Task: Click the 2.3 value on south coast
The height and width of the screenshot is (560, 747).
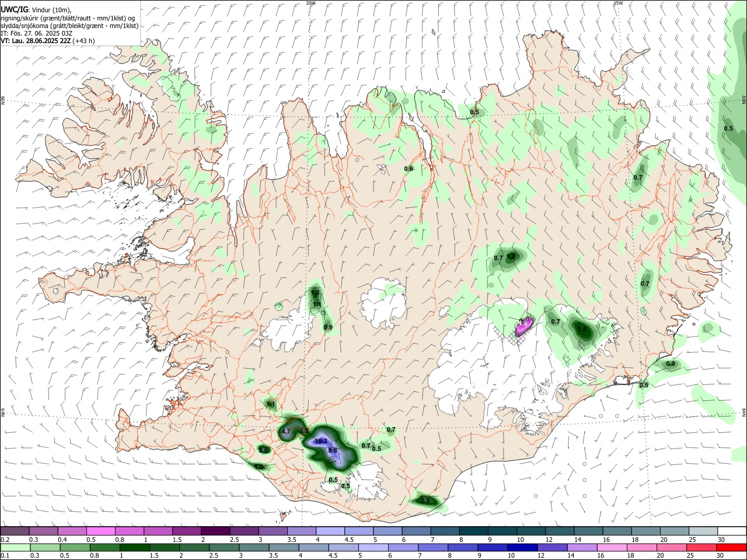Action: click(x=425, y=501)
